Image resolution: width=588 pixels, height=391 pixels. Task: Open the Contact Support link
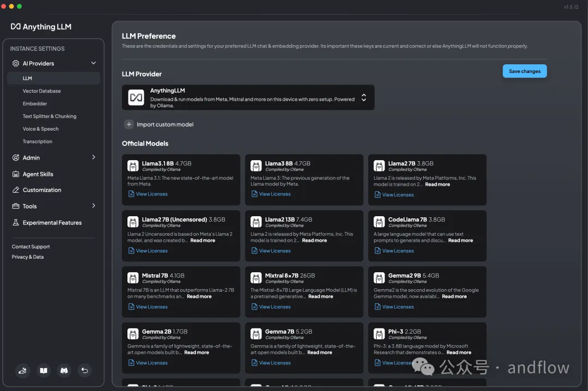pos(30,247)
